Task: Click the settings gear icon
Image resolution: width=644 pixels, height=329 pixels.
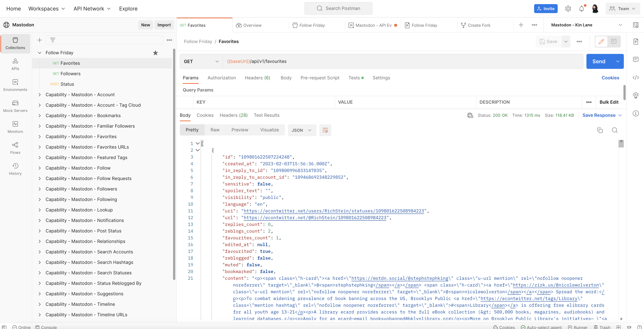Action: tap(568, 8)
